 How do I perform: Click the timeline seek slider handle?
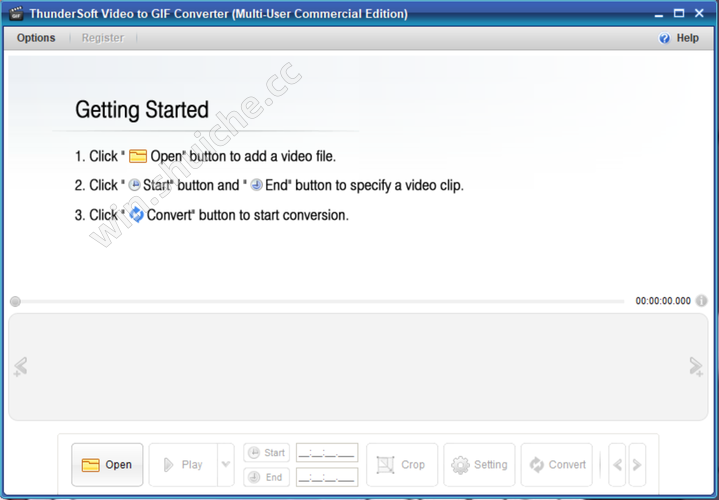[15, 301]
